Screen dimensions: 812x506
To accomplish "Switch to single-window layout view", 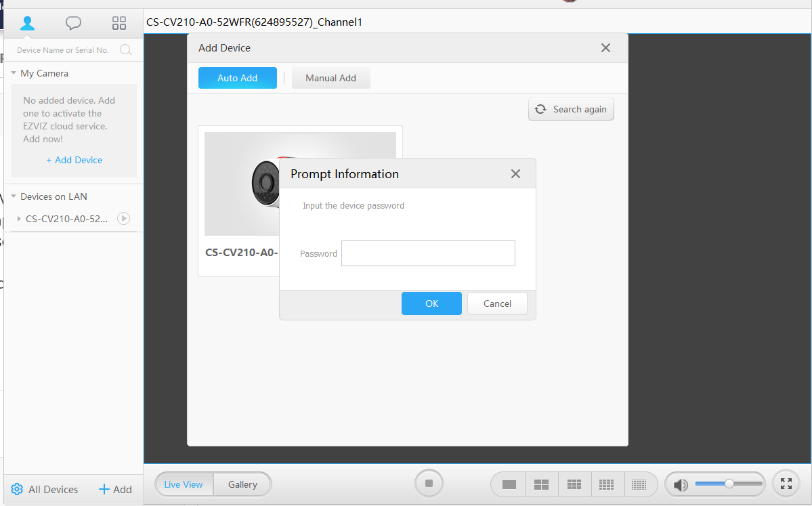I will (x=509, y=484).
